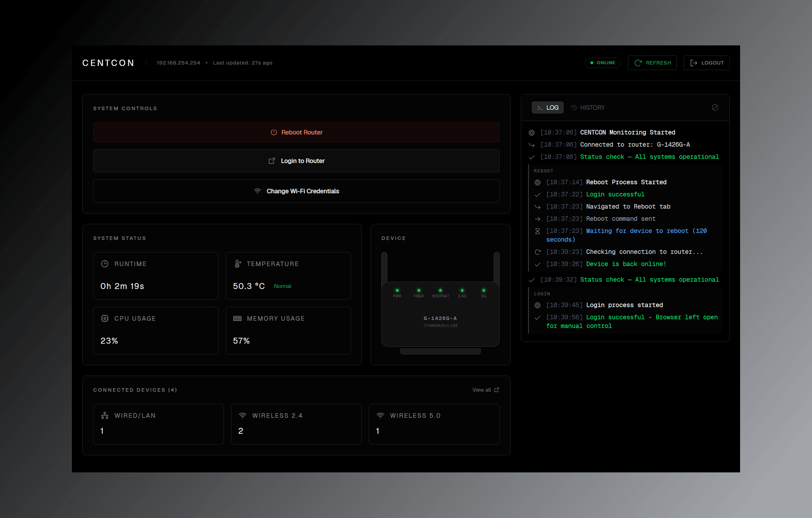Click the external-link icon beside Login to Router

coord(272,161)
